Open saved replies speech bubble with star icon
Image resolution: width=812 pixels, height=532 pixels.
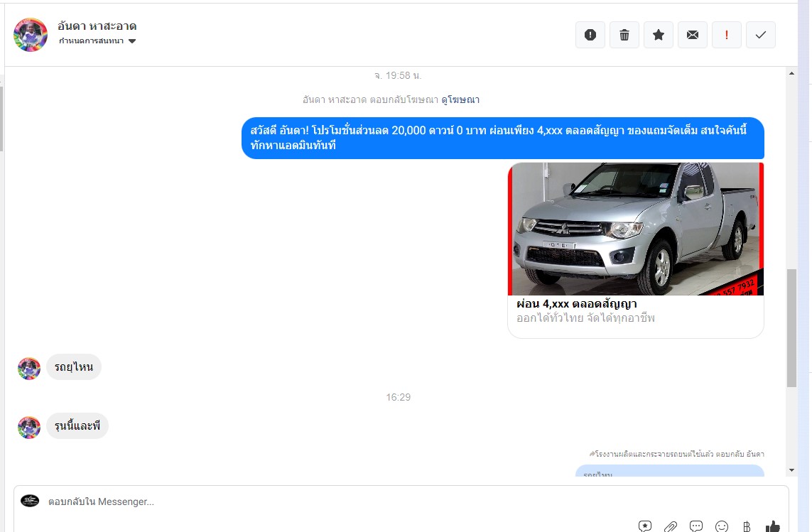(645, 526)
